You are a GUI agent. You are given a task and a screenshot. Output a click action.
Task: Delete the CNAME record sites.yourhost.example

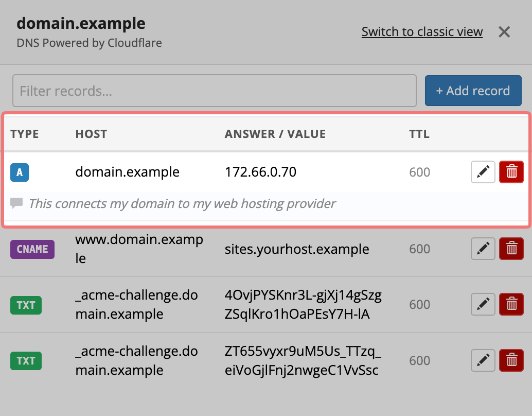coord(511,249)
